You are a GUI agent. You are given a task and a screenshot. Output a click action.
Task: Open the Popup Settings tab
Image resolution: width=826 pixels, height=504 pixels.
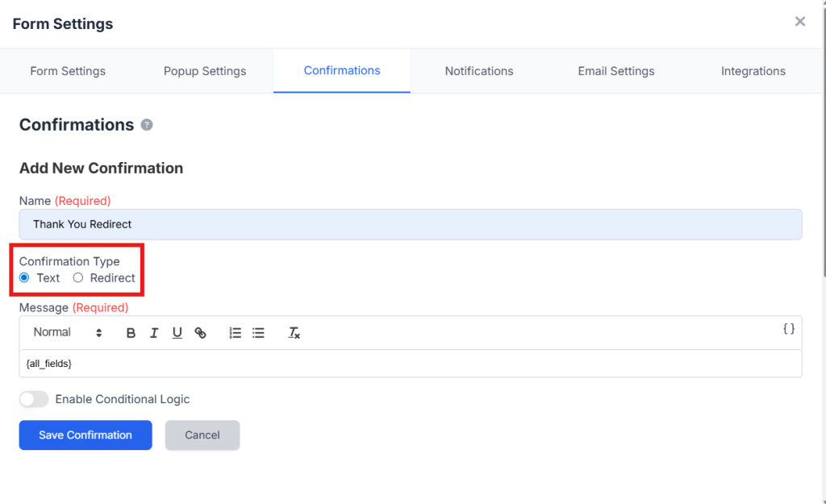click(x=205, y=71)
